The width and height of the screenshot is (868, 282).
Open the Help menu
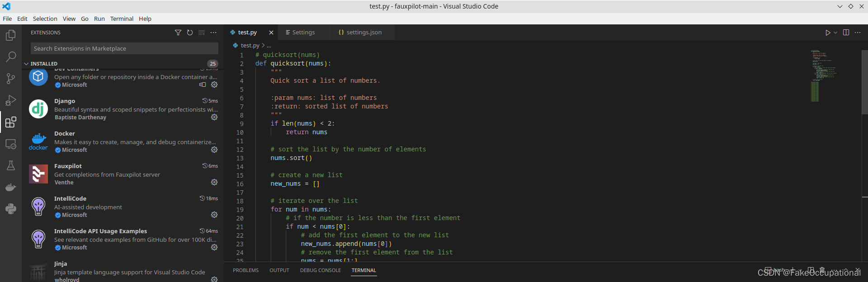[x=145, y=19]
